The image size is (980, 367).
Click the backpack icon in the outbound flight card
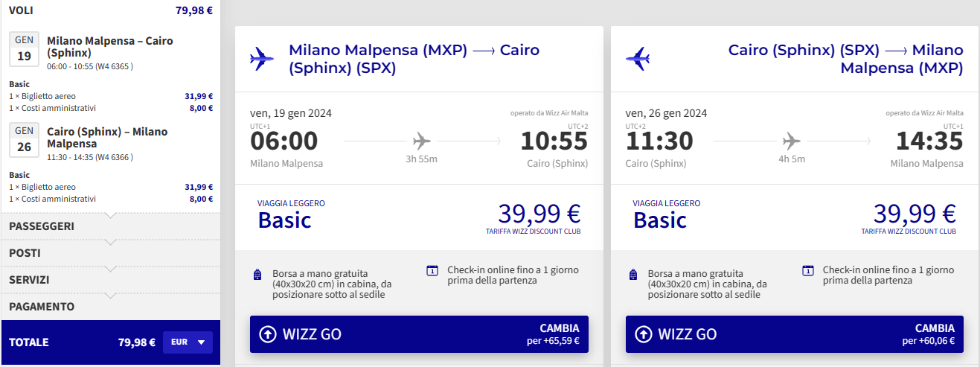(257, 275)
